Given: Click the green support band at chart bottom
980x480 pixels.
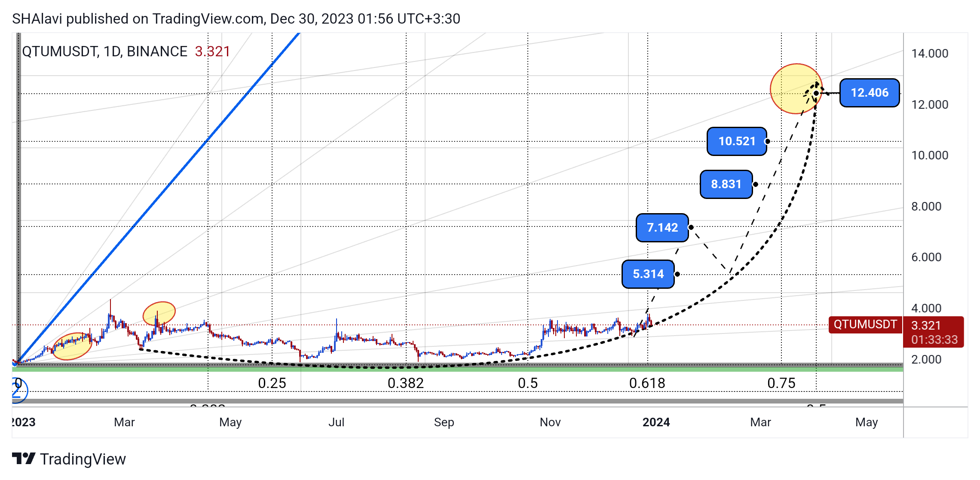Looking at the screenshot, I should coord(458,369).
